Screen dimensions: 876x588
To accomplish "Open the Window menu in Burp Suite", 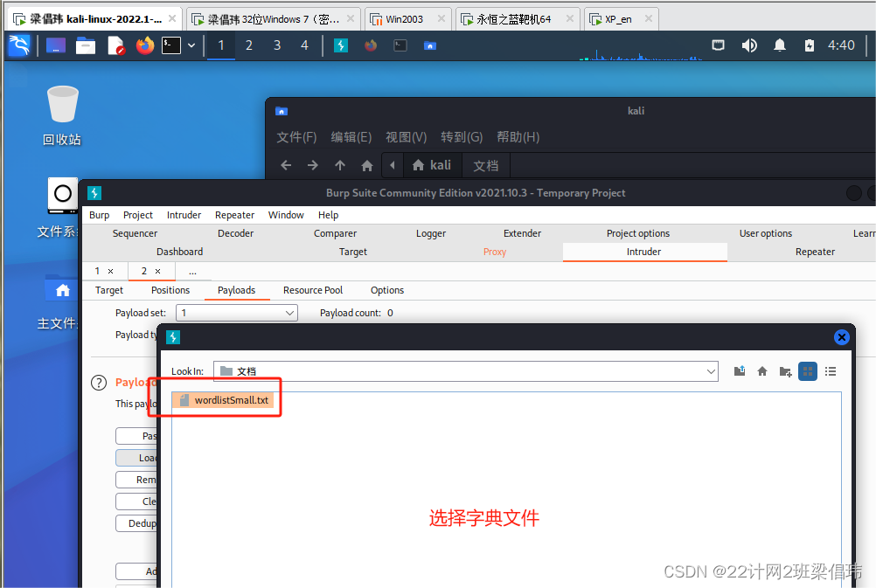I will (x=286, y=215).
